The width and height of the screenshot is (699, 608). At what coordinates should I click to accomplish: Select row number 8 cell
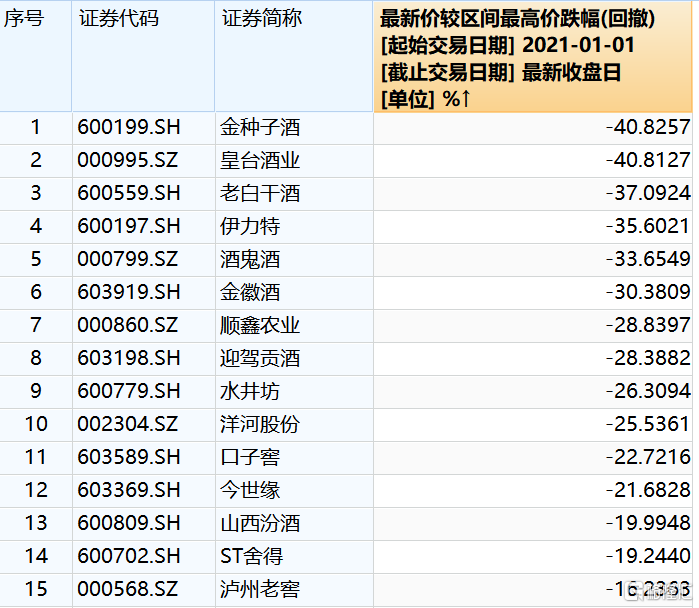pos(36,358)
